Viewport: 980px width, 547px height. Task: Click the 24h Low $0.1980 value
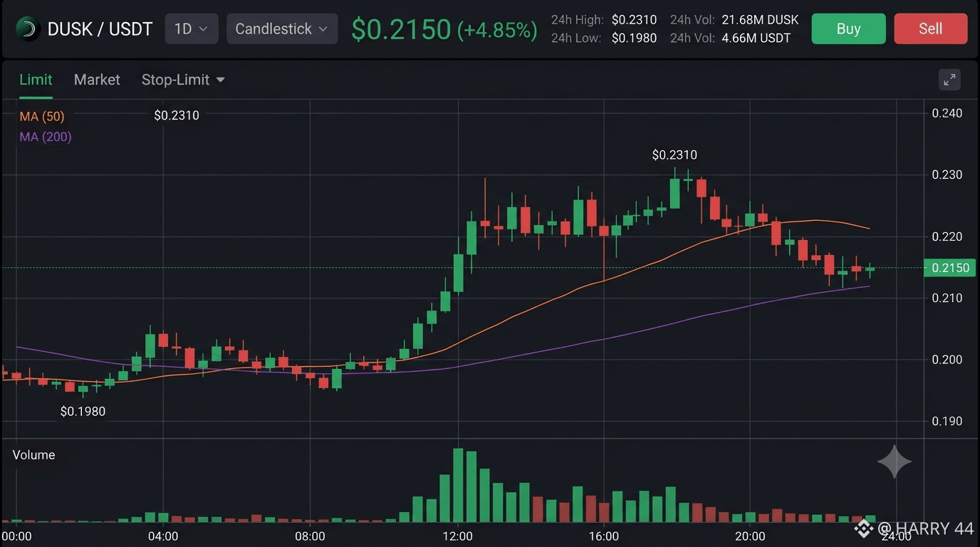634,38
